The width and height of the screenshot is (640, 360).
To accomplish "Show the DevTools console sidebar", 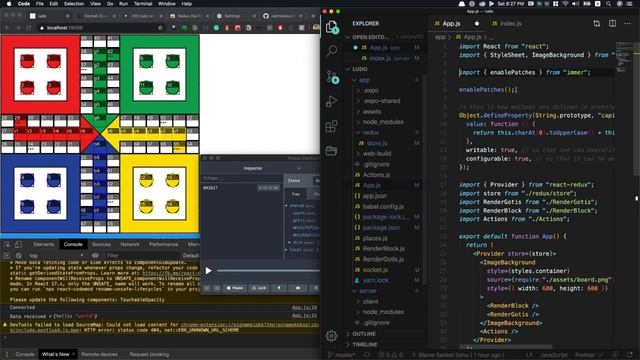I will click(x=7, y=256).
